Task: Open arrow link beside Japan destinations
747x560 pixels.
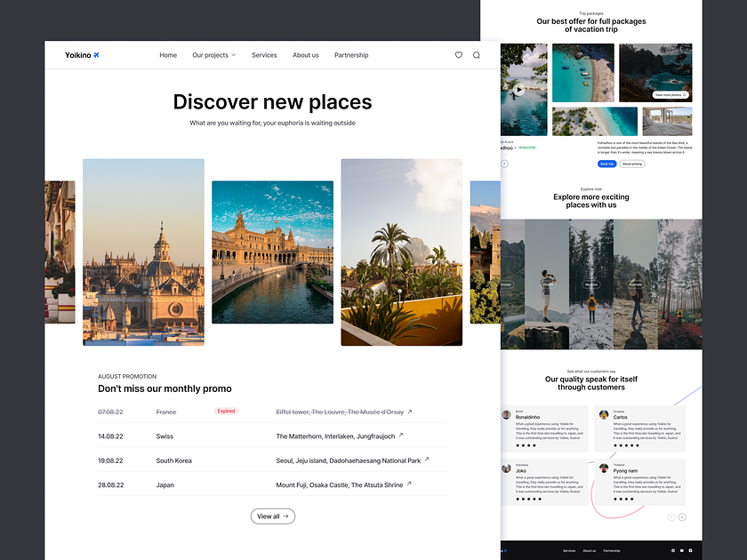Action: point(409,484)
